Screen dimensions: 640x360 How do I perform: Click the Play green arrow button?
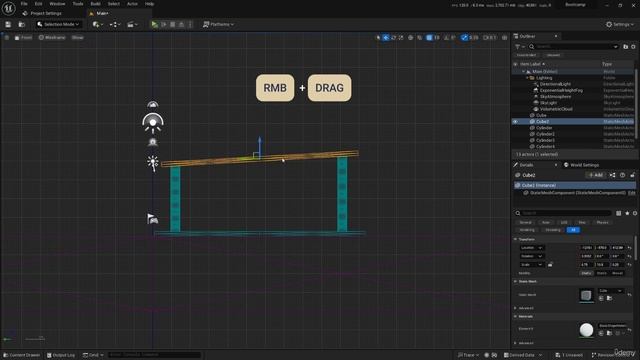154,24
